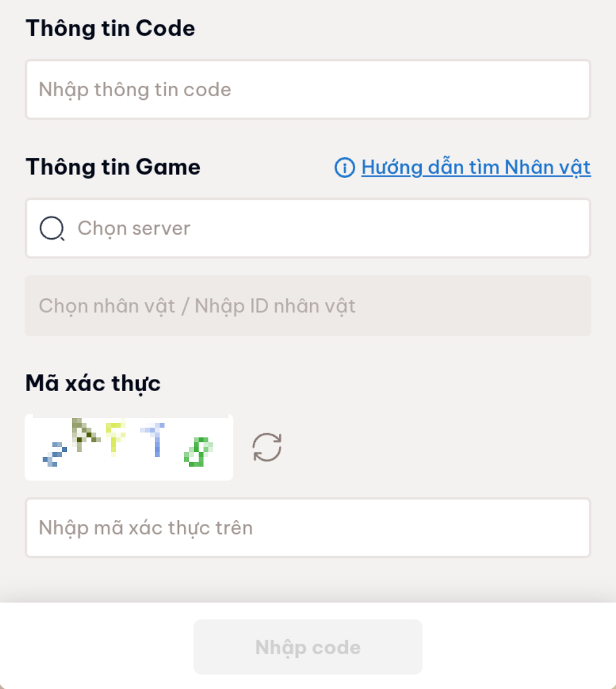Click the Thông tin Code heading

110,29
